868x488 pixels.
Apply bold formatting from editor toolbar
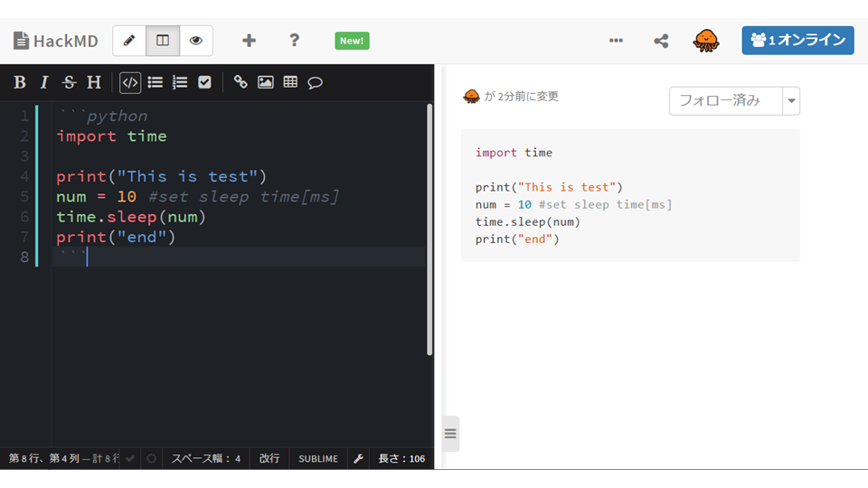tap(20, 82)
